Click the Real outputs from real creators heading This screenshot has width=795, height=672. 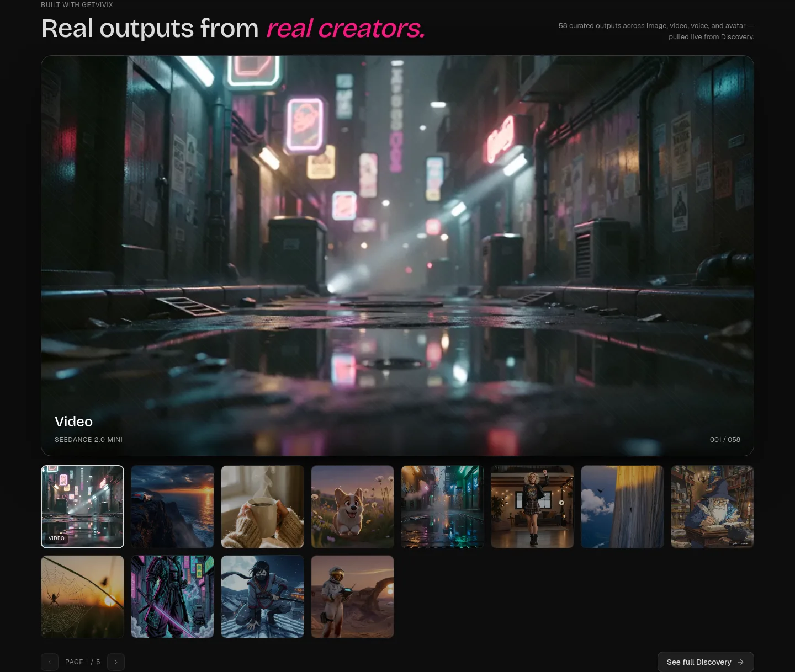(233, 28)
